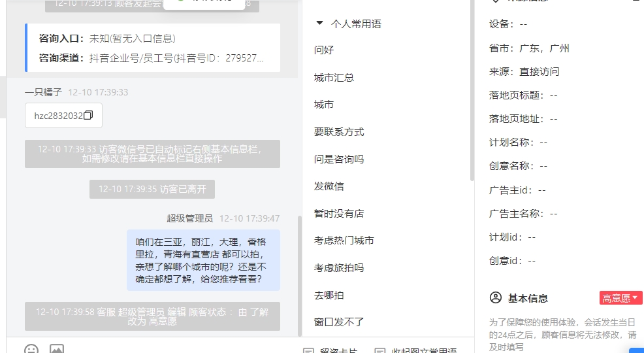Select the 问好 quick phrase
Screen dimensions: 644x353
point(324,50)
